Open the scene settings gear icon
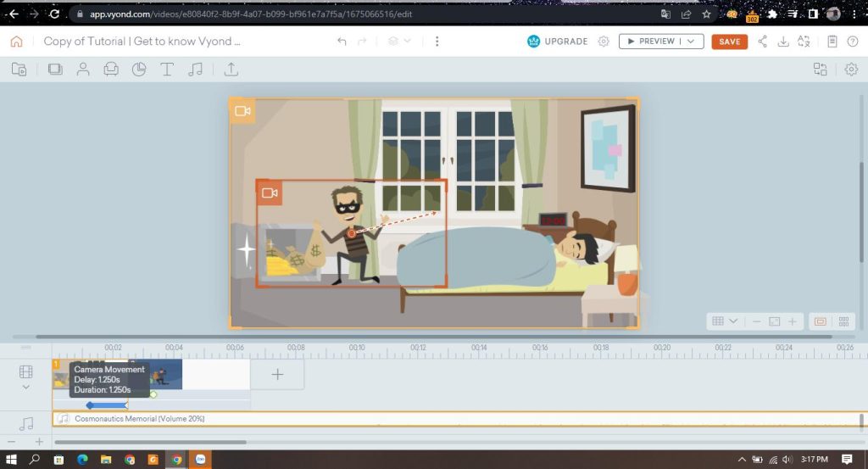The width and height of the screenshot is (868, 469). [x=851, y=70]
